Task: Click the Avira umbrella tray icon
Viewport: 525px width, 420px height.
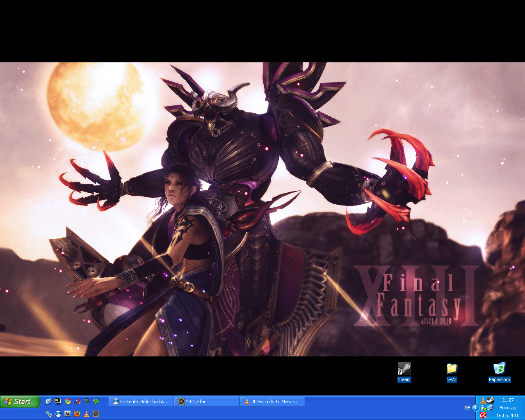Action: tap(483, 415)
